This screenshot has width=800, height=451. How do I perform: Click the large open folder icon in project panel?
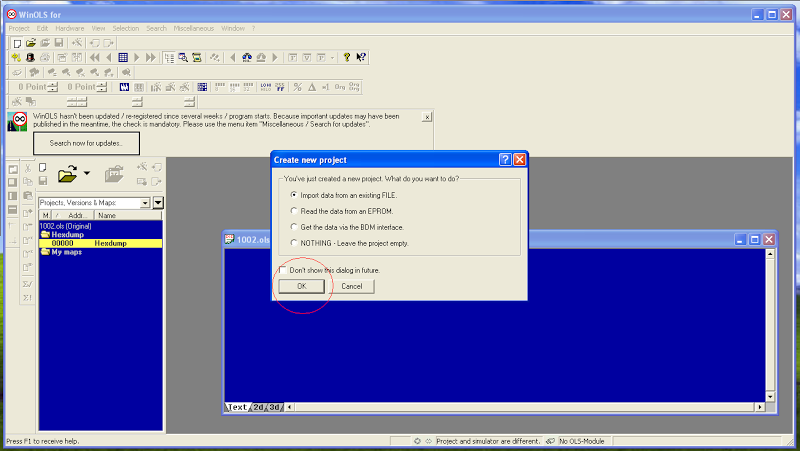pyautogui.click(x=68, y=175)
